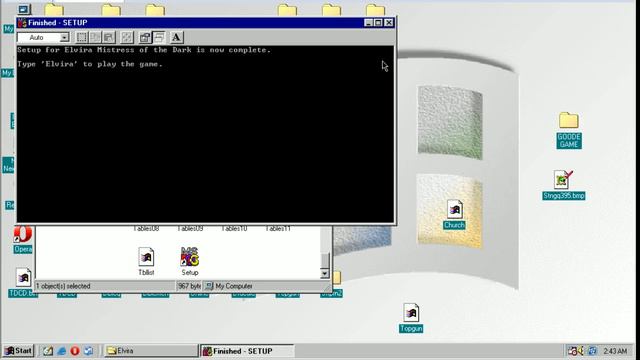Select the Church desktop icon

click(x=454, y=214)
